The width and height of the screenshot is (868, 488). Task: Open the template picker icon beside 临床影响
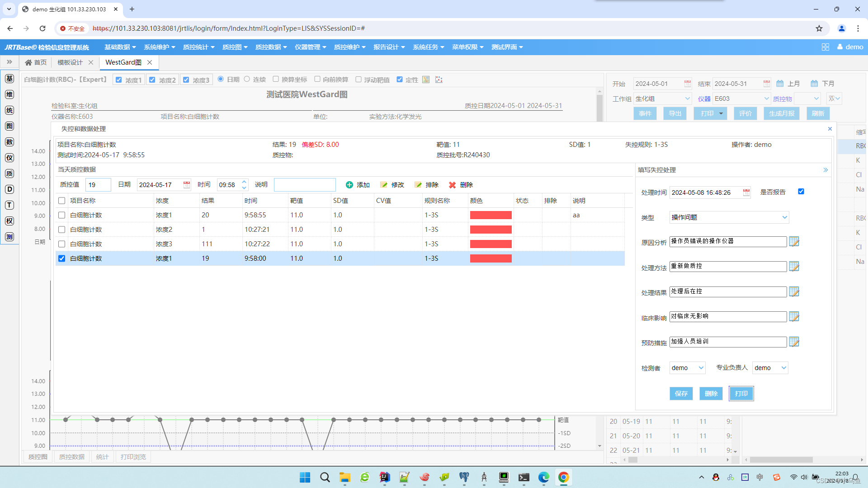(x=794, y=317)
